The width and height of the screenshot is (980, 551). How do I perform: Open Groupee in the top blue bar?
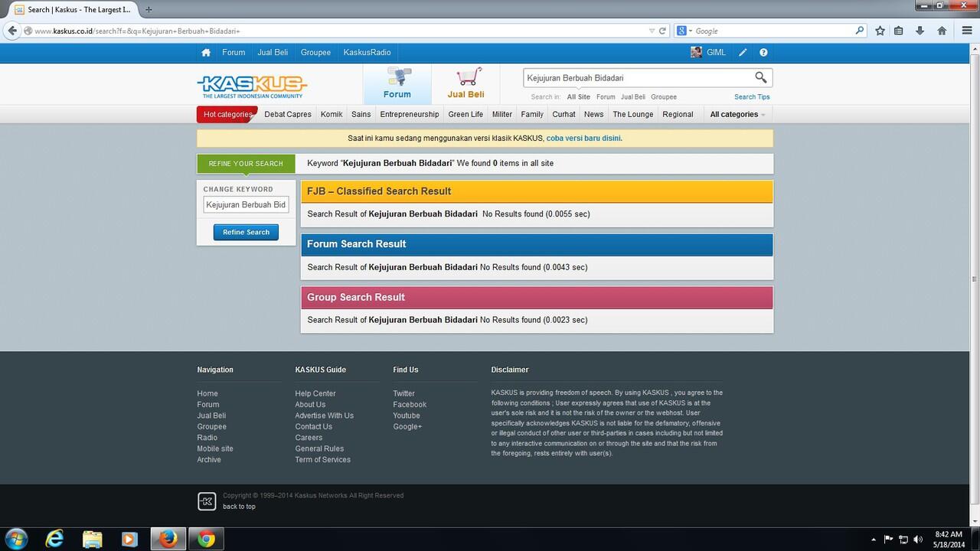coord(315,53)
